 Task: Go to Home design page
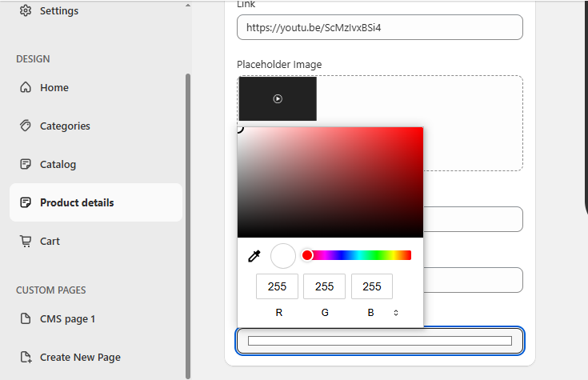point(54,88)
